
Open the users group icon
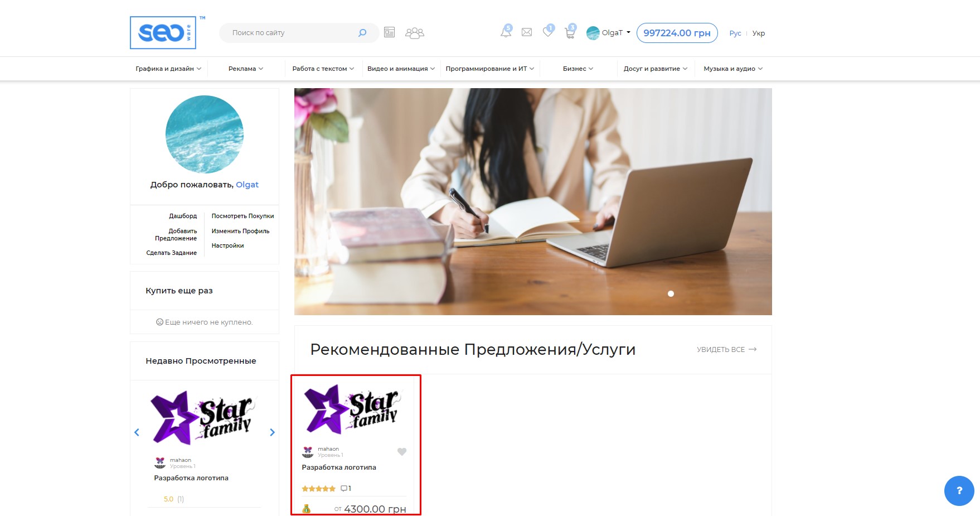414,33
